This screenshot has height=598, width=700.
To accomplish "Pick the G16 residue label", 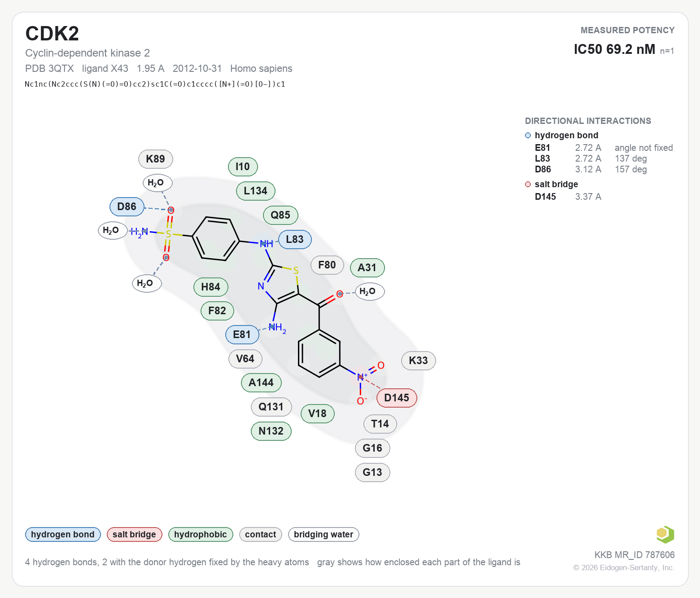I will pos(372,448).
